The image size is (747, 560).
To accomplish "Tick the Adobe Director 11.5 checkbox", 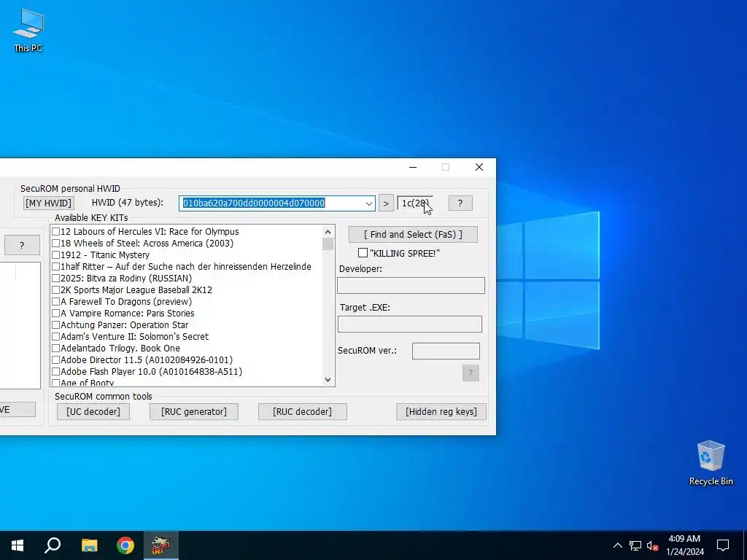I will click(x=55, y=360).
